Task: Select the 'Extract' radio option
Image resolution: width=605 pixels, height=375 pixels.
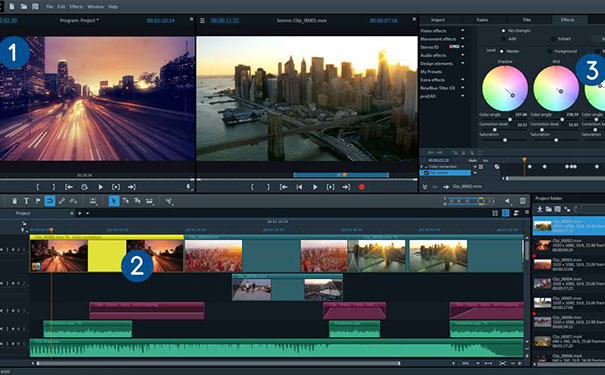Action: click(553, 39)
